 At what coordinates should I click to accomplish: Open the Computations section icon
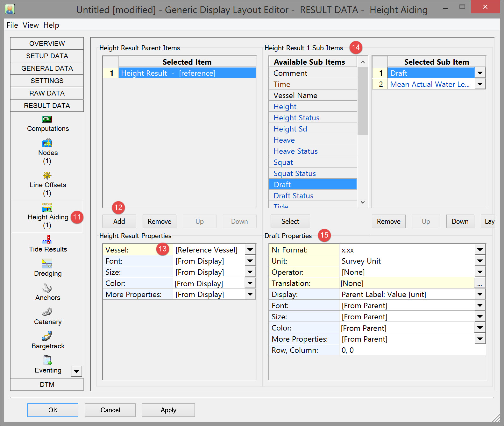pyautogui.click(x=47, y=119)
